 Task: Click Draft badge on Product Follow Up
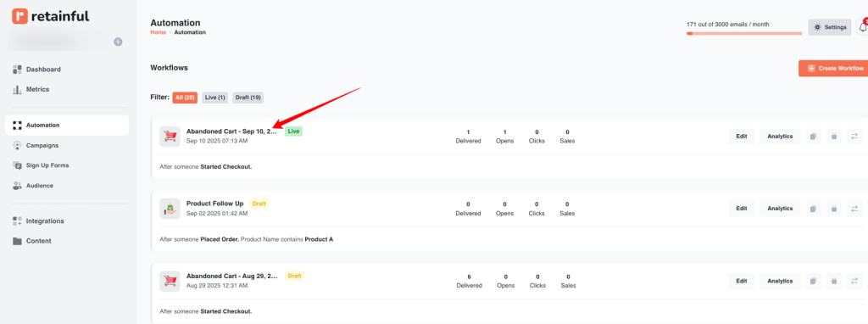[x=259, y=204]
